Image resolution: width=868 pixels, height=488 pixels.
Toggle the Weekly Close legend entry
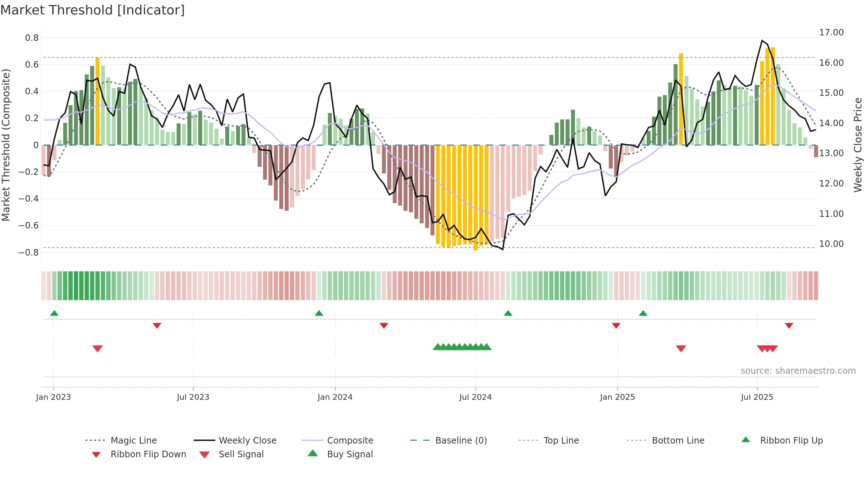point(235,440)
